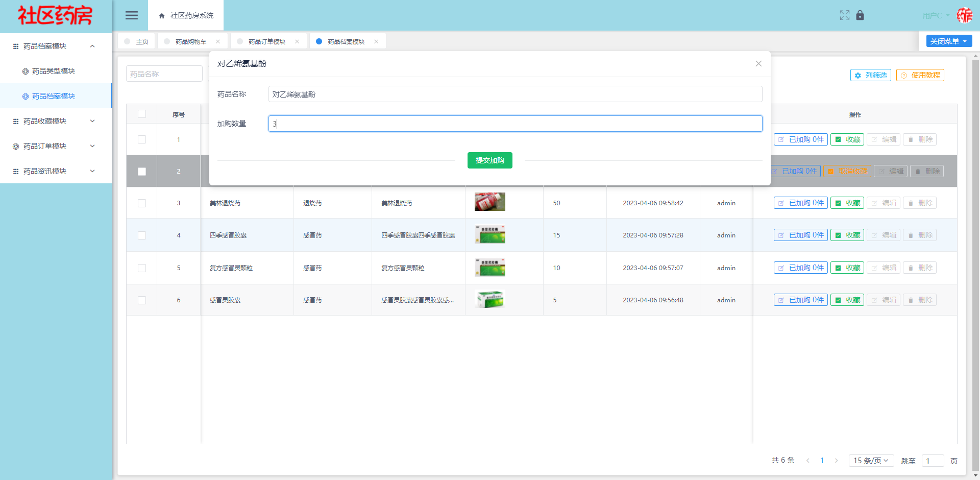Open 四季感冒胶囊 product thumbnail
980x480 pixels.
tap(490, 234)
